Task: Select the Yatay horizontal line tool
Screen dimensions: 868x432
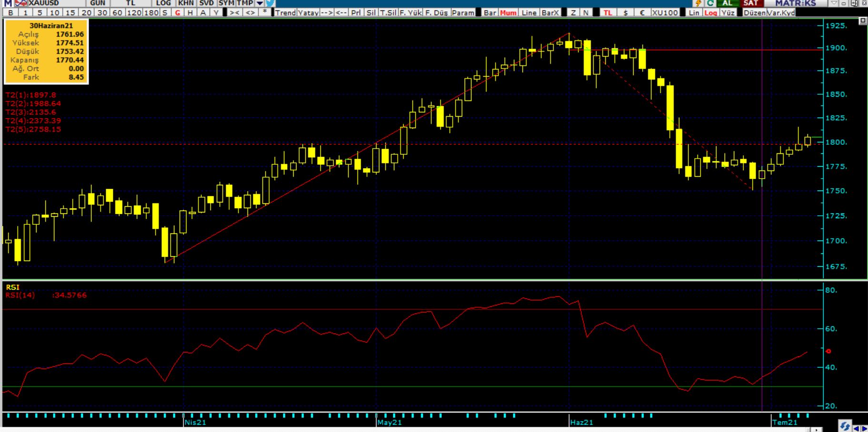Action: coord(308,13)
